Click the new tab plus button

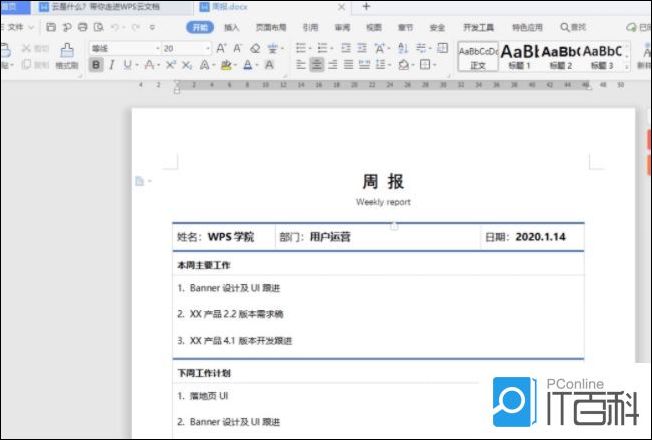point(366,6)
